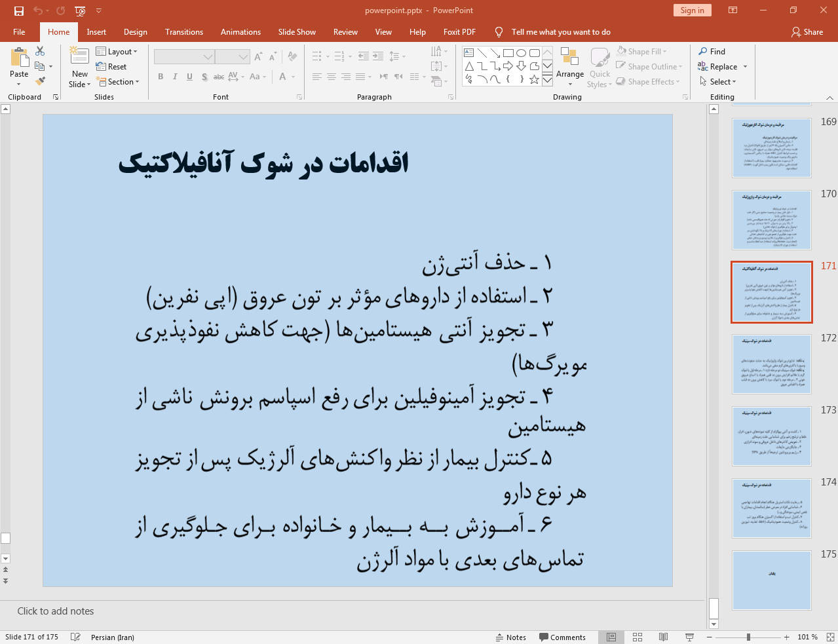
Task: Open the Shape Effects menu
Action: (648, 82)
